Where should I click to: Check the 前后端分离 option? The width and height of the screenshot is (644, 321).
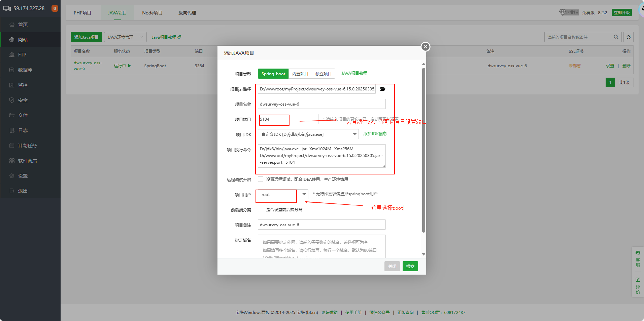(x=261, y=209)
